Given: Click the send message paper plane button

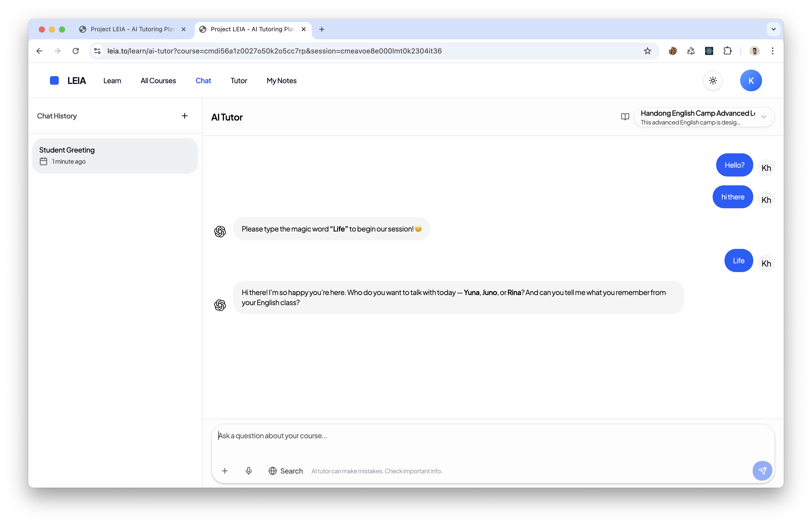Looking at the screenshot, I should 762,471.
